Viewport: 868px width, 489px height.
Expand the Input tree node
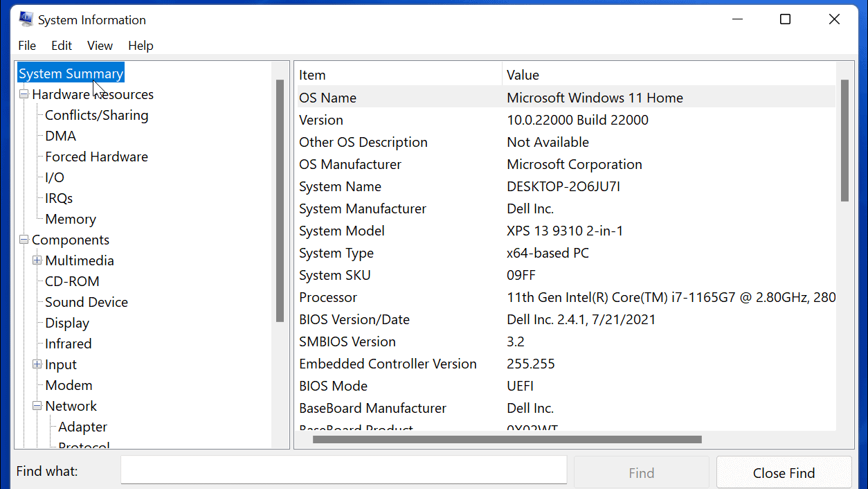pos(37,364)
